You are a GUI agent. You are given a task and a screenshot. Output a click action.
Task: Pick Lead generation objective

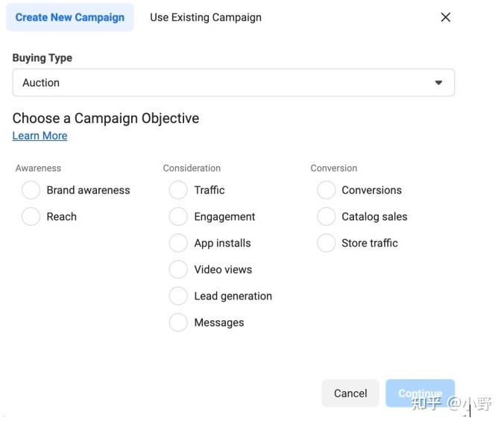click(179, 296)
